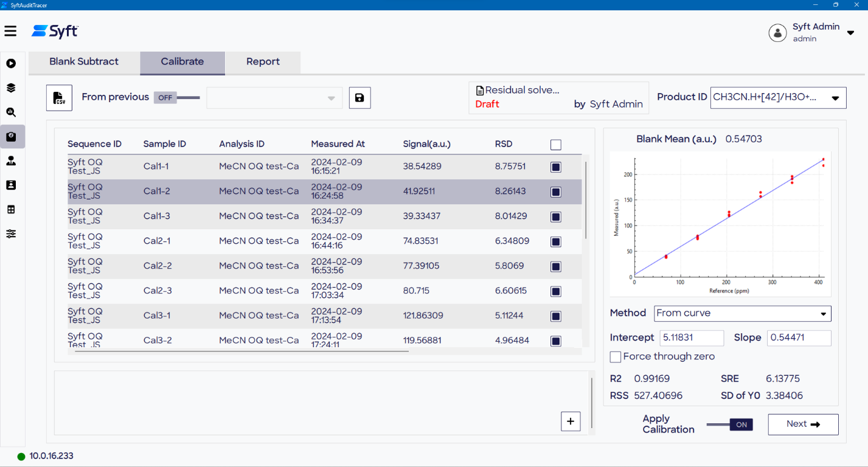The image size is (868, 467).
Task: Switch to the Report tab
Action: pos(263,62)
